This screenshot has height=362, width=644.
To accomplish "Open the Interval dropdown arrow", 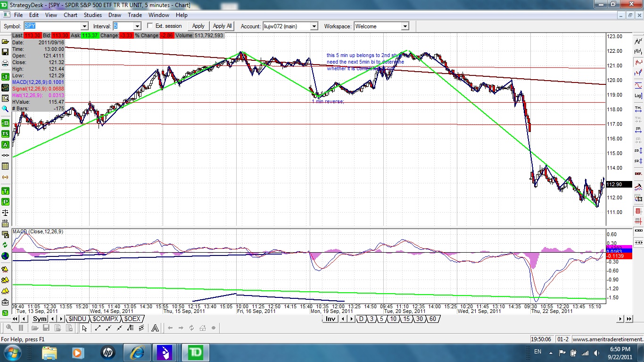I will click(137, 26).
